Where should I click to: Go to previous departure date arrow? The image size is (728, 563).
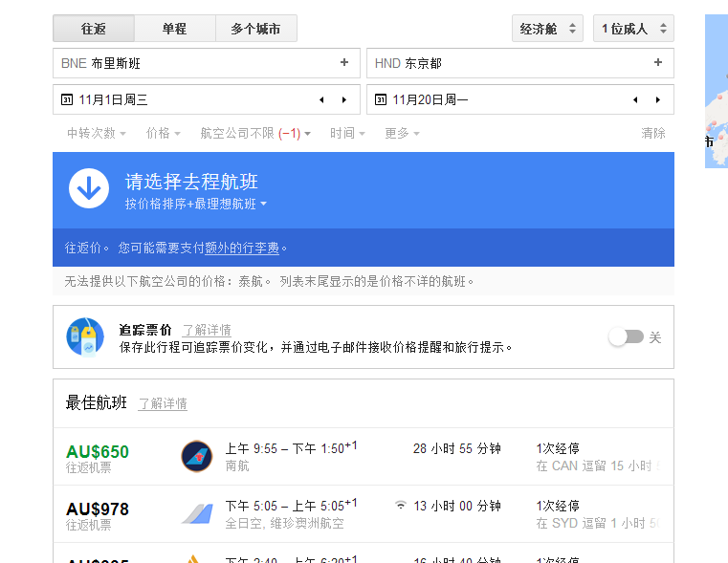coord(321,99)
